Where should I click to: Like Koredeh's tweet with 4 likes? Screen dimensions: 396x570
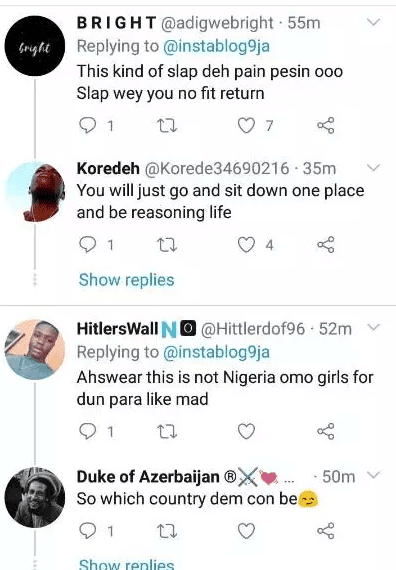point(247,245)
